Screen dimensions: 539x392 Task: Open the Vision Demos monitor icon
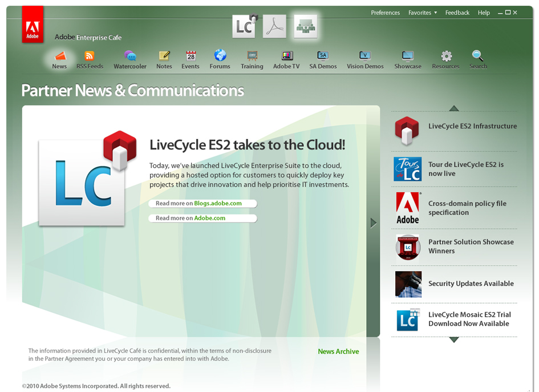coord(364,56)
